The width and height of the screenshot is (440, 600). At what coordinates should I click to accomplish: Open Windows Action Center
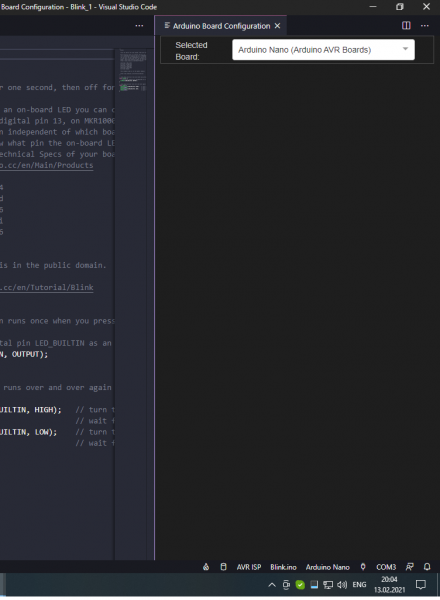click(x=421, y=585)
